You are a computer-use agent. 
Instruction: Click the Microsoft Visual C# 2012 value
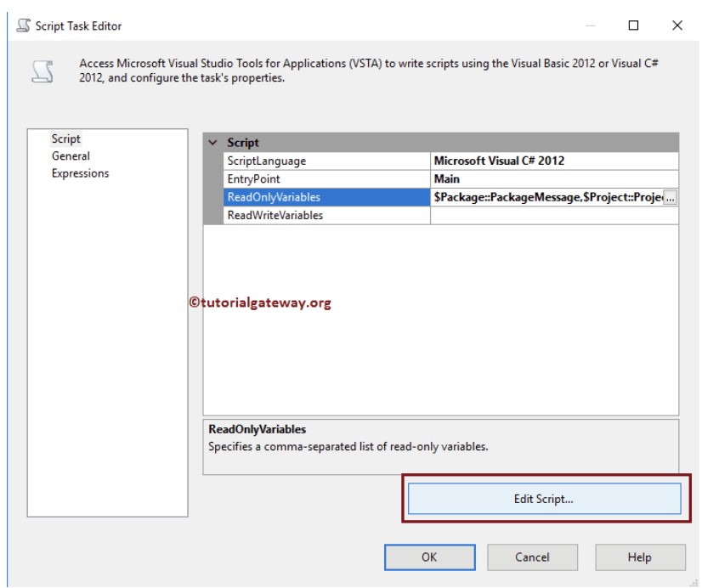point(499,161)
